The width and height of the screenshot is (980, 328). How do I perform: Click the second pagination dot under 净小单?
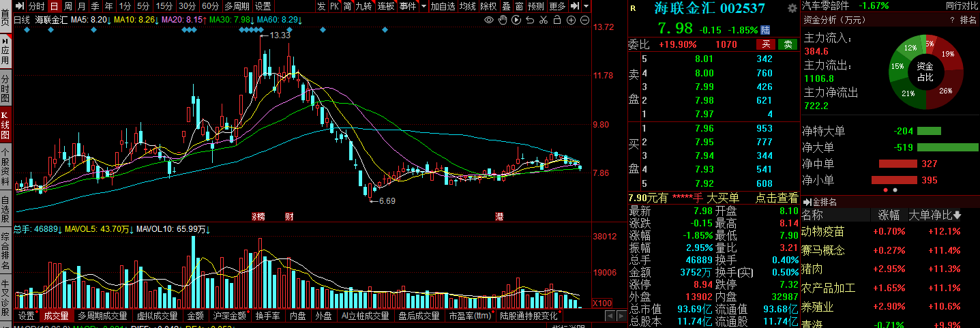click(x=895, y=190)
